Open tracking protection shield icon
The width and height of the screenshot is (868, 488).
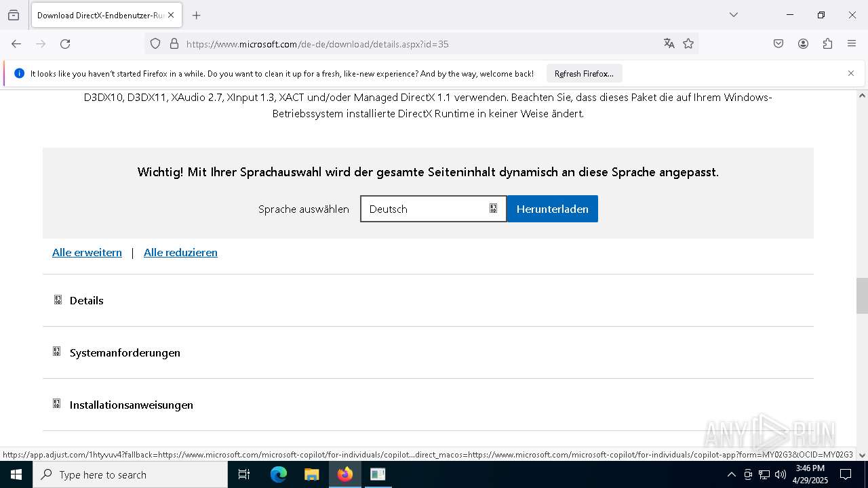pos(155,44)
